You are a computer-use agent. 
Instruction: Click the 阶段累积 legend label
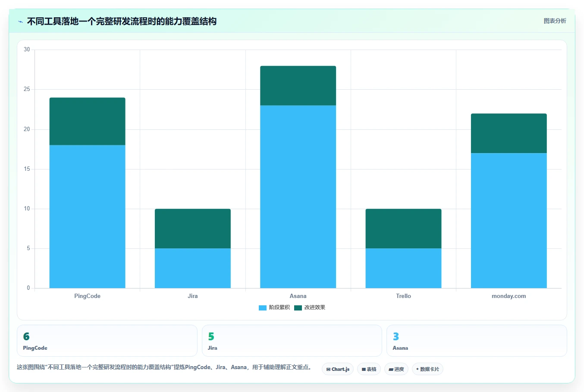coord(279,307)
